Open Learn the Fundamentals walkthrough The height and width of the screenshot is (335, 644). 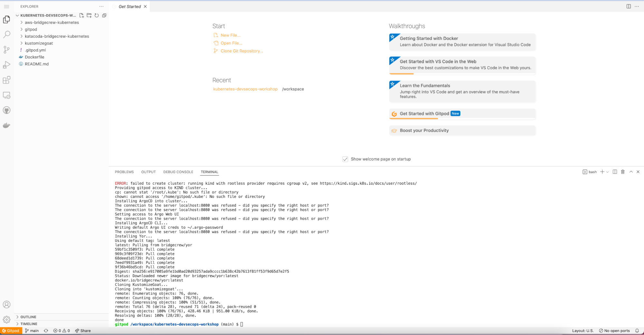pyautogui.click(x=462, y=91)
